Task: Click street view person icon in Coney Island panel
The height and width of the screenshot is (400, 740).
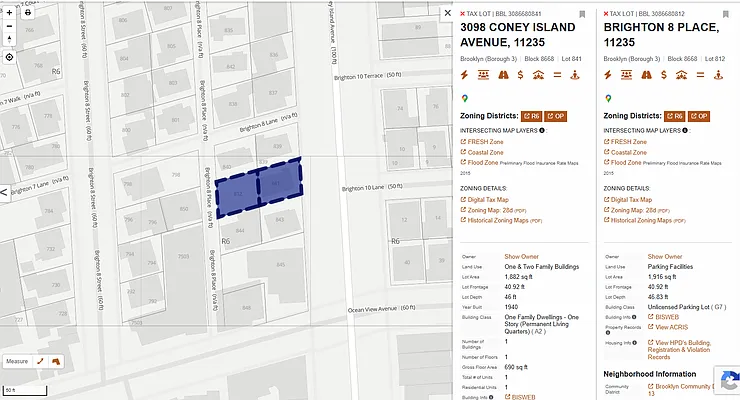Action: (575, 75)
